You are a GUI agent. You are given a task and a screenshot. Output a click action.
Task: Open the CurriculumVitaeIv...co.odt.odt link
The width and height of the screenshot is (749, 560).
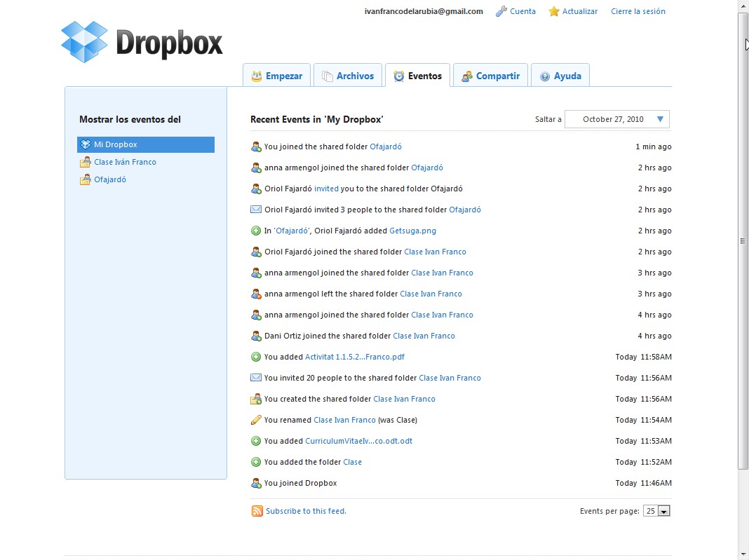(359, 441)
